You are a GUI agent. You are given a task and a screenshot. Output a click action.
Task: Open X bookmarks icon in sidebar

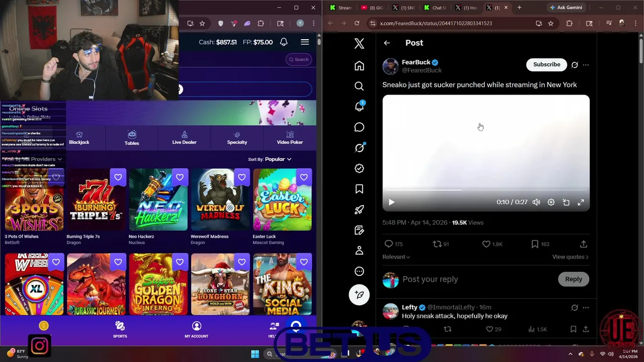(359, 189)
